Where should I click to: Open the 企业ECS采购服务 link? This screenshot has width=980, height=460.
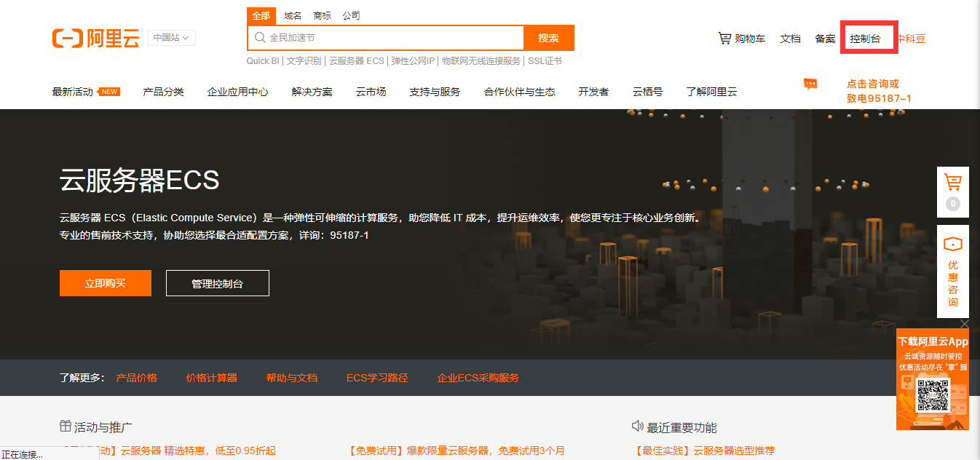pos(478,378)
